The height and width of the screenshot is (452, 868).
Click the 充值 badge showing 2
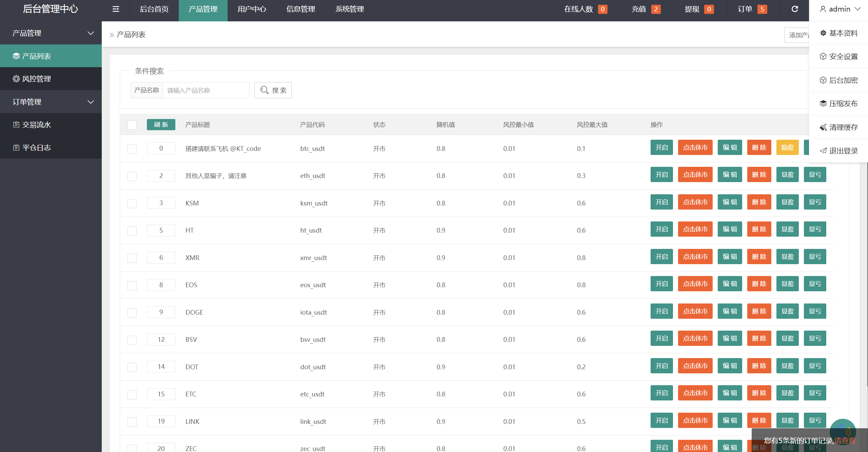point(656,9)
